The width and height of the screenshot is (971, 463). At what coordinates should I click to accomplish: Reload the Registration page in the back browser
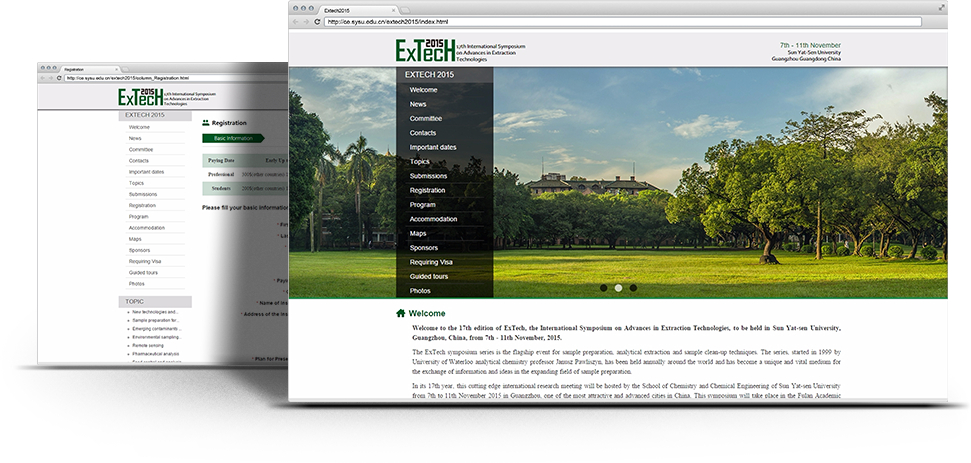point(60,78)
